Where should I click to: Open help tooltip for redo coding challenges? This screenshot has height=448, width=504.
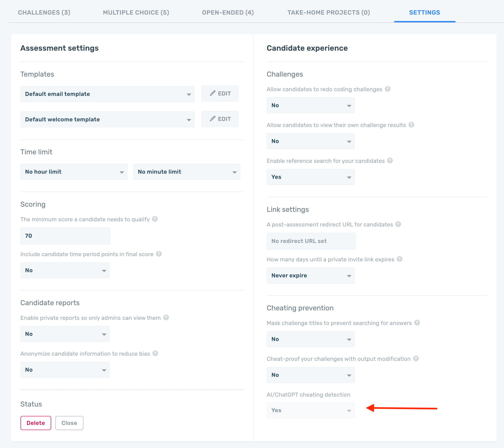387,89
